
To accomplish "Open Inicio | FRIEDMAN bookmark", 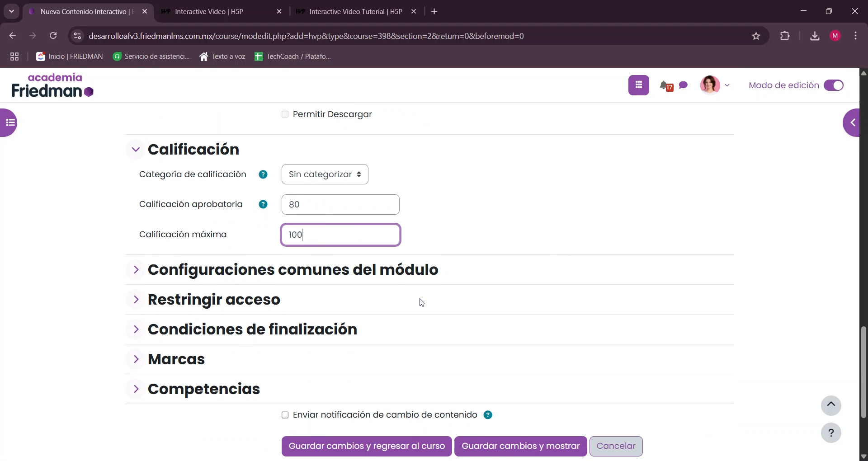I will click(70, 56).
